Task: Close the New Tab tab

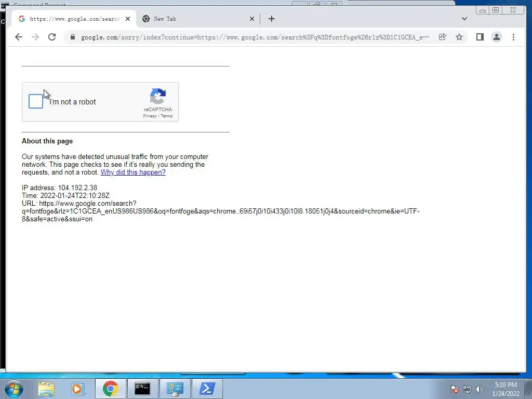Action: [252, 19]
